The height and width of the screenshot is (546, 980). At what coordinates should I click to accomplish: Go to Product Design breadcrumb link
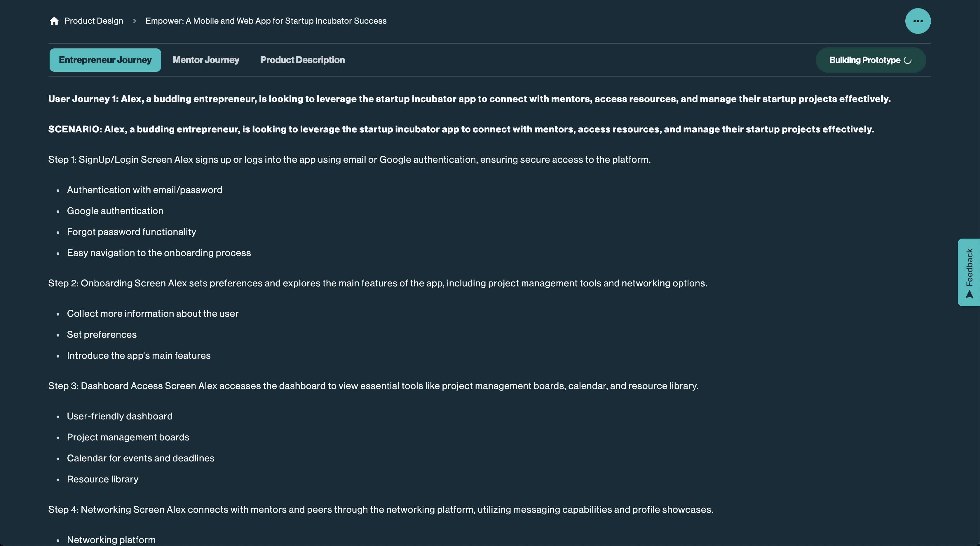point(94,21)
